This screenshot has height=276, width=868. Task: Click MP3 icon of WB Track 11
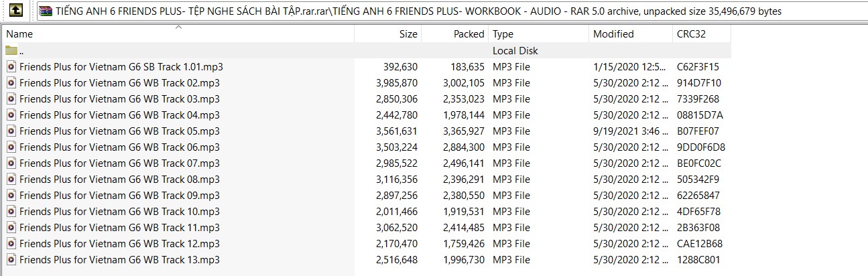click(x=11, y=227)
